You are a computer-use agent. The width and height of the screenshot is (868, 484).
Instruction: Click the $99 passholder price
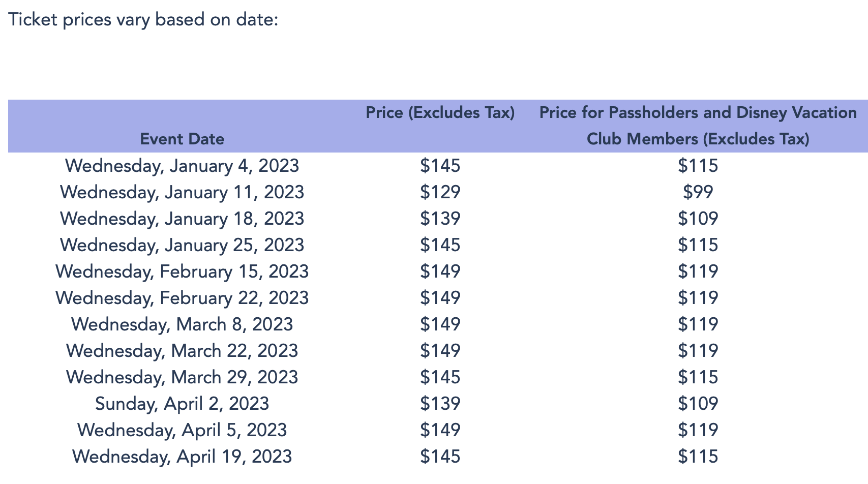(698, 192)
